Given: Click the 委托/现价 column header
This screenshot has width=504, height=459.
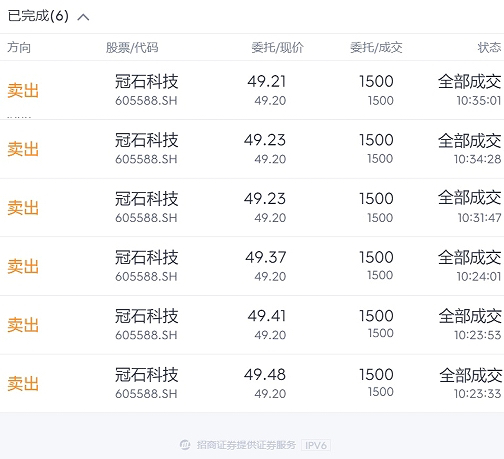Looking at the screenshot, I should [277, 48].
